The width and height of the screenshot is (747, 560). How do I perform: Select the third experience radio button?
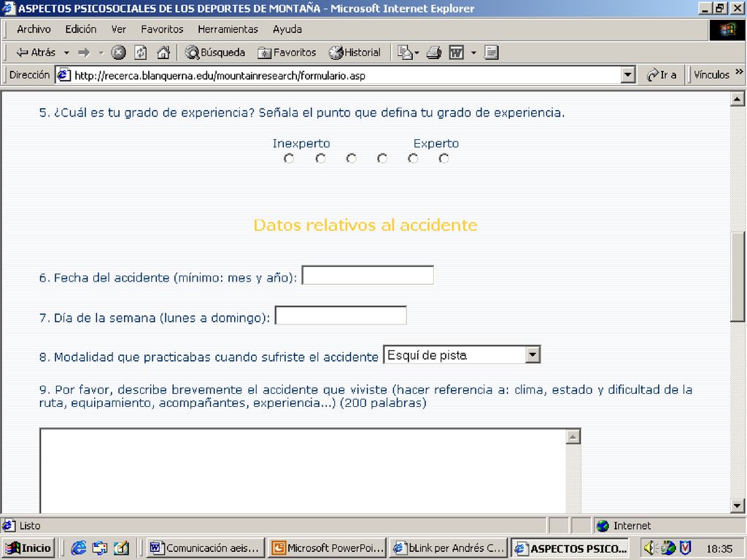(351, 158)
